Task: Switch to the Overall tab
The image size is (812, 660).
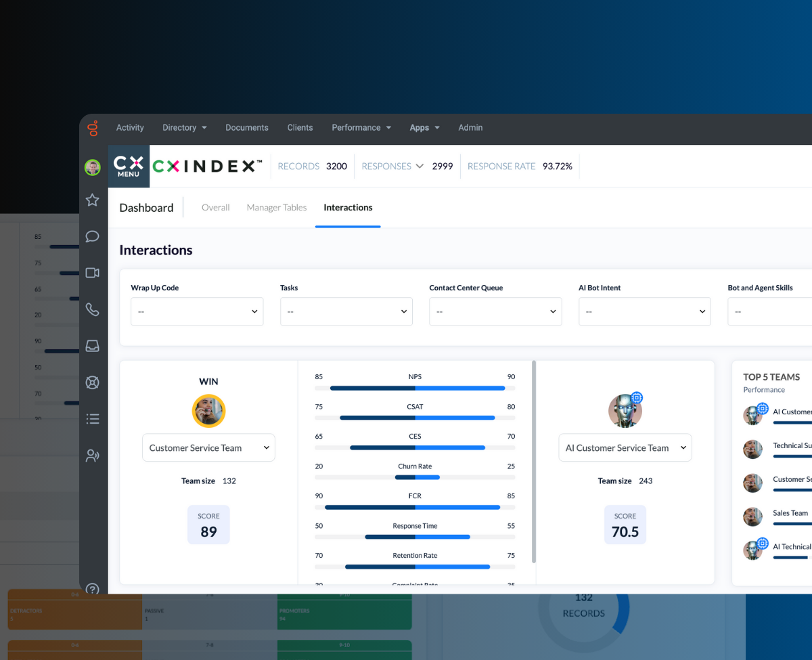Action: (216, 208)
